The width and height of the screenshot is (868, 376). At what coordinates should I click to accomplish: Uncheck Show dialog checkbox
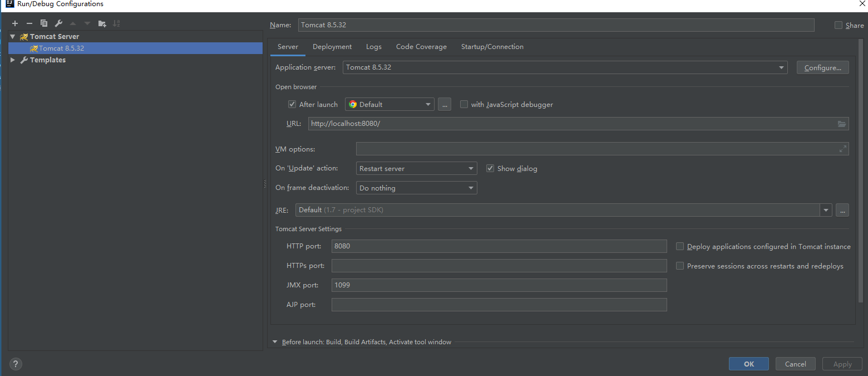pyautogui.click(x=490, y=168)
